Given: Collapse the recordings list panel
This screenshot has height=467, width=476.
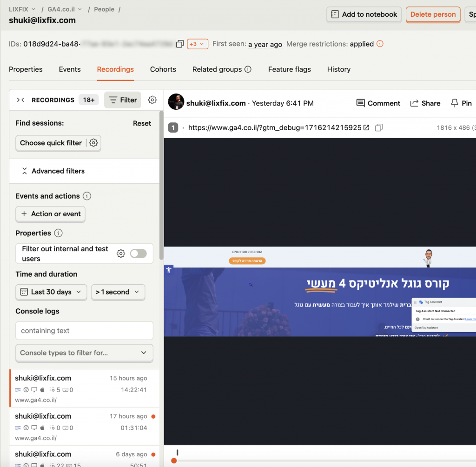Looking at the screenshot, I should click(20, 100).
